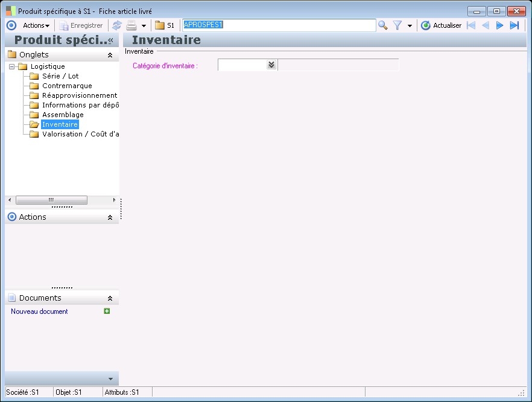
Task: Go to previous record arrow
Action: pyautogui.click(x=486, y=25)
